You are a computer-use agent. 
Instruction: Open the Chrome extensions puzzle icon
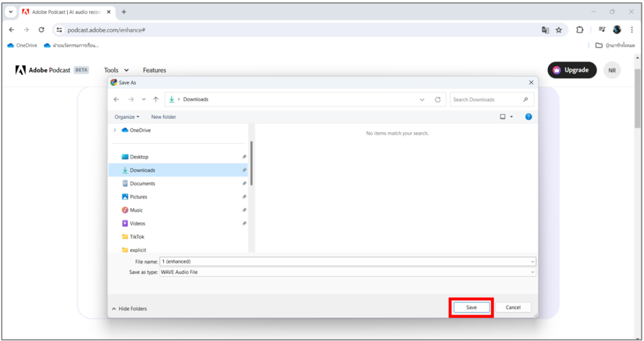(580, 30)
